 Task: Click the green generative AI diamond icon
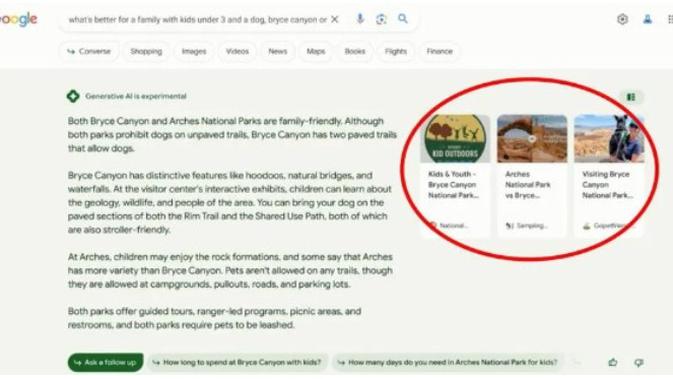point(73,96)
